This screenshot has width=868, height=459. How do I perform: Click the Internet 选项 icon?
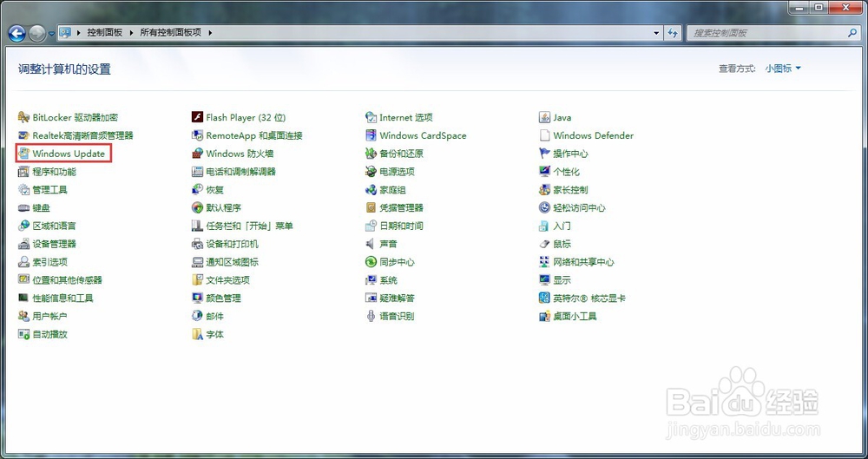(x=371, y=117)
